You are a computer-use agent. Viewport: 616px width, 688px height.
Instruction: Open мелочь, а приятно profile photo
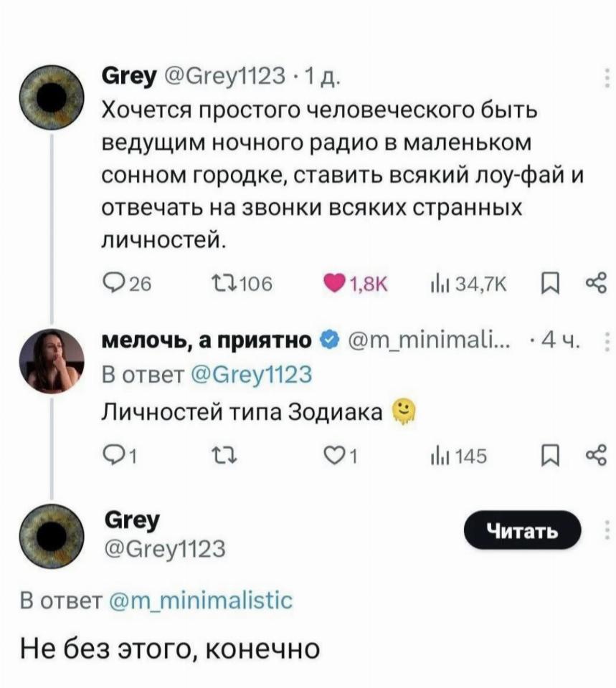(x=51, y=360)
